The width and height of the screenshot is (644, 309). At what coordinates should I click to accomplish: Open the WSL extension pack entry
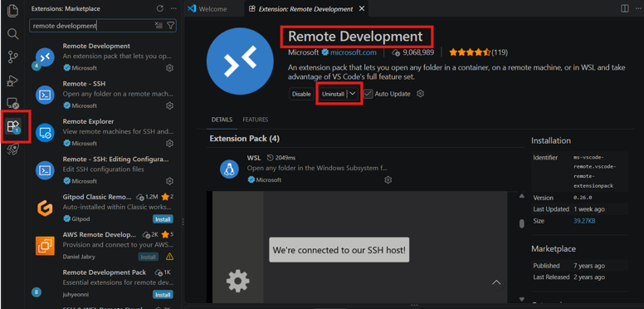[x=305, y=169]
